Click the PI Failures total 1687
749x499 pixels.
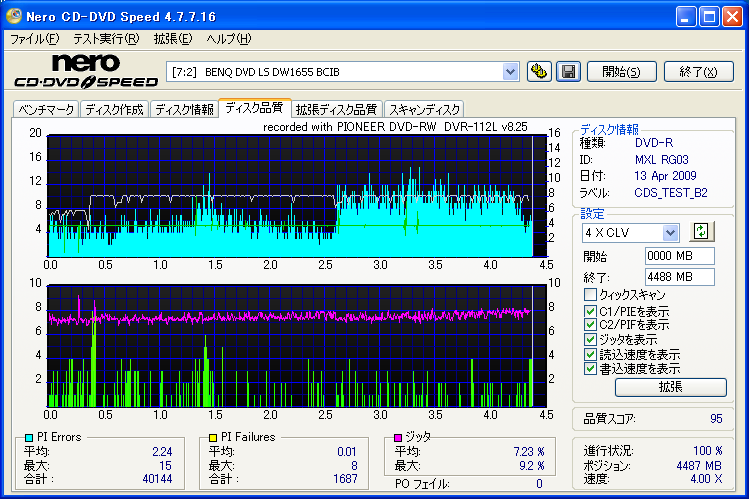[x=345, y=478]
